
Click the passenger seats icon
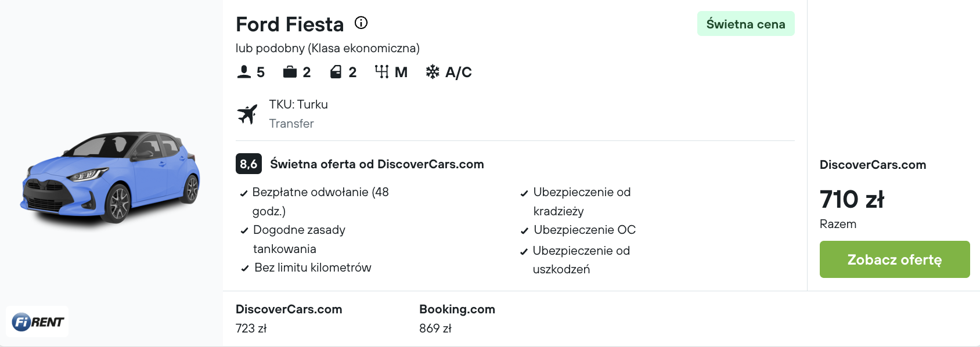(x=244, y=72)
